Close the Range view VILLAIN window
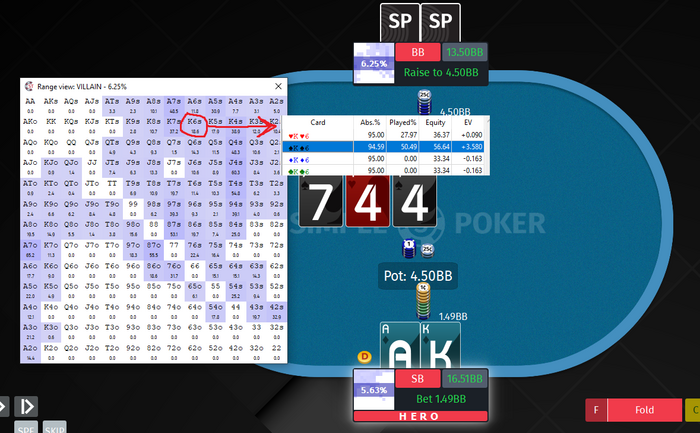Image resolution: width=700 pixels, height=433 pixels. (x=278, y=86)
